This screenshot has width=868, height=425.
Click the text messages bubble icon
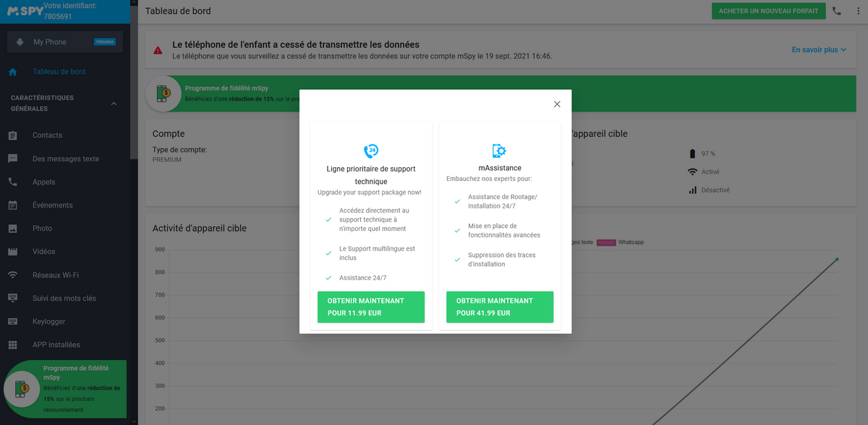[x=12, y=159]
